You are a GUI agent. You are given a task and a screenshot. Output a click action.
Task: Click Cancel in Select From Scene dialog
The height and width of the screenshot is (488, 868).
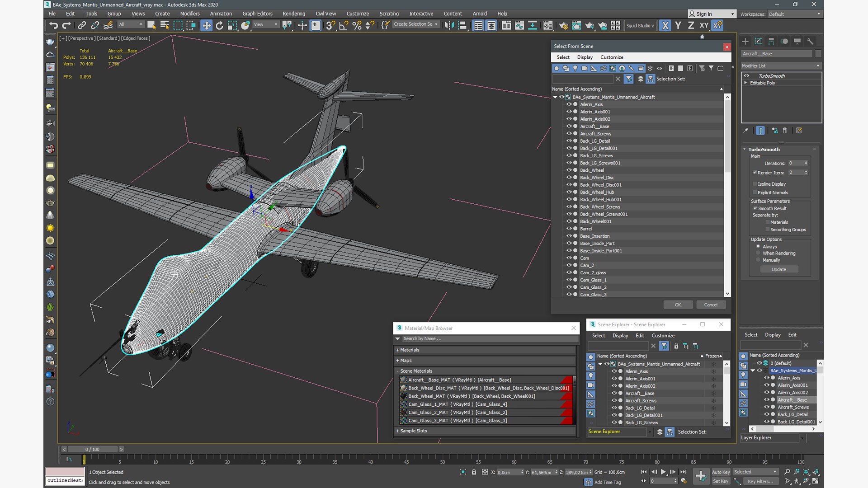tap(711, 305)
